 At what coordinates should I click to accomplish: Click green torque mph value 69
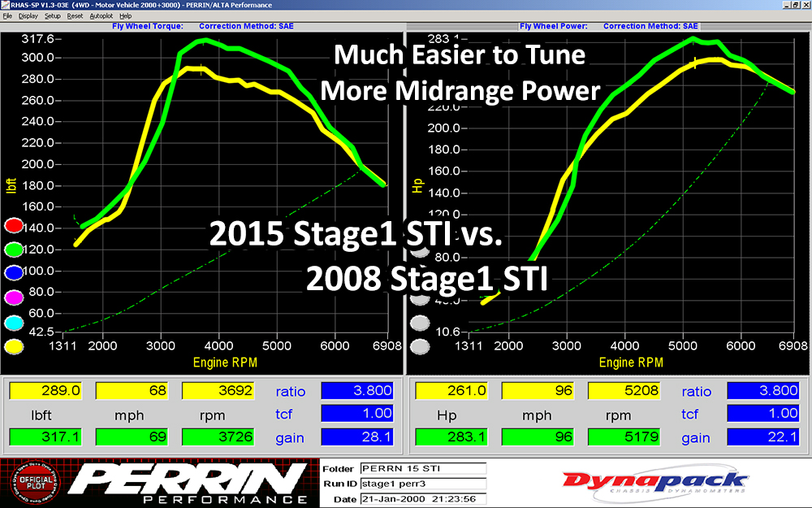pyautogui.click(x=132, y=437)
